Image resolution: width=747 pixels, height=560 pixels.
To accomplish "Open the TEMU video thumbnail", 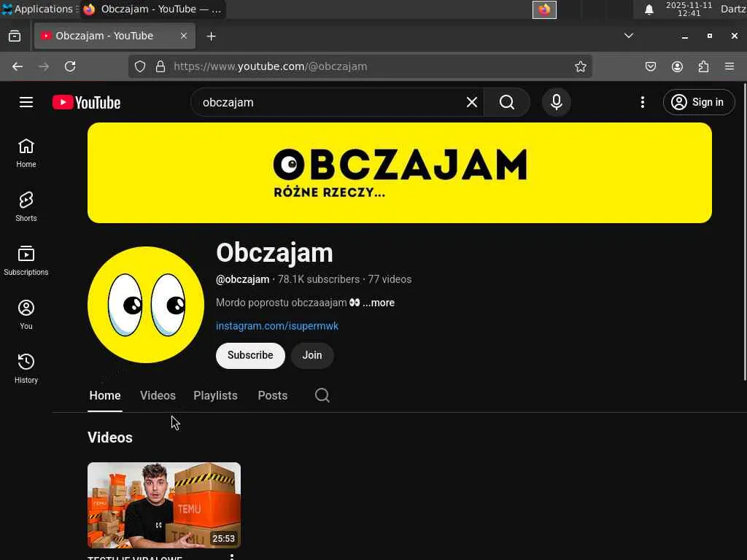I will tap(164, 505).
